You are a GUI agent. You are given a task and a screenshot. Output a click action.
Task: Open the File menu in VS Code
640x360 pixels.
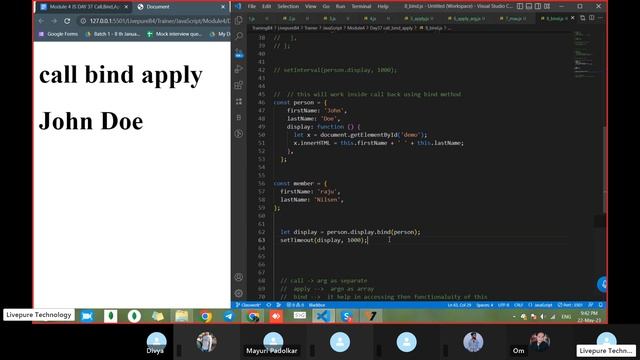[x=252, y=6]
